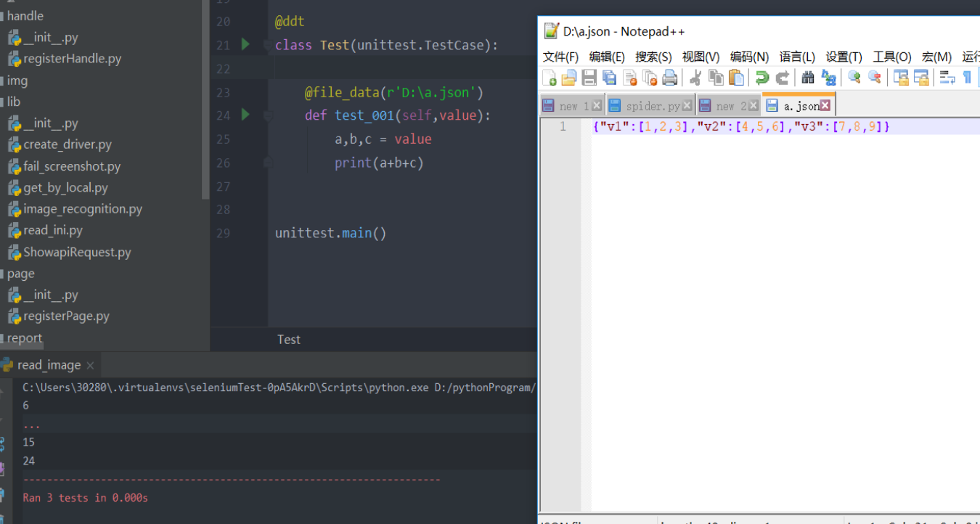The height and width of the screenshot is (524, 980).
Task: Toggle show all characters pilcrow icon
Action: click(x=967, y=78)
